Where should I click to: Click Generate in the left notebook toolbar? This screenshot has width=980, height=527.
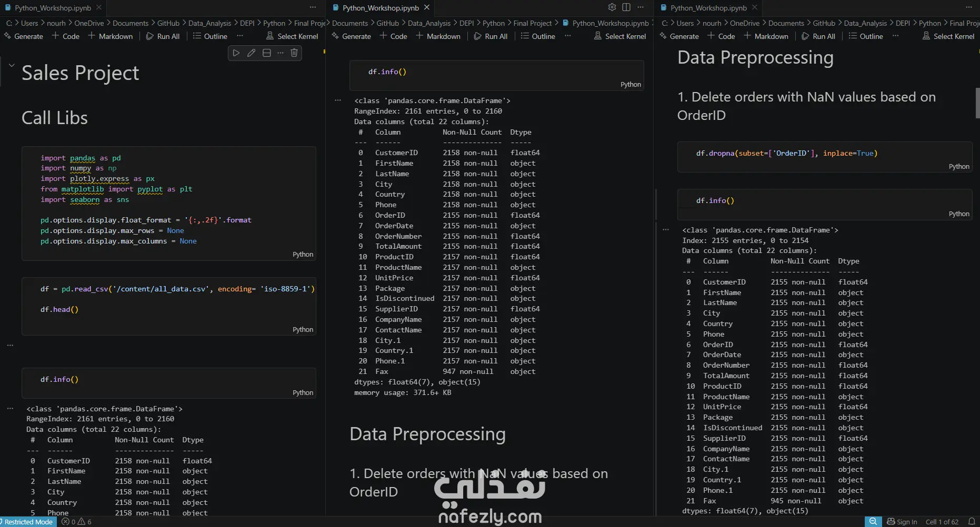pos(24,36)
